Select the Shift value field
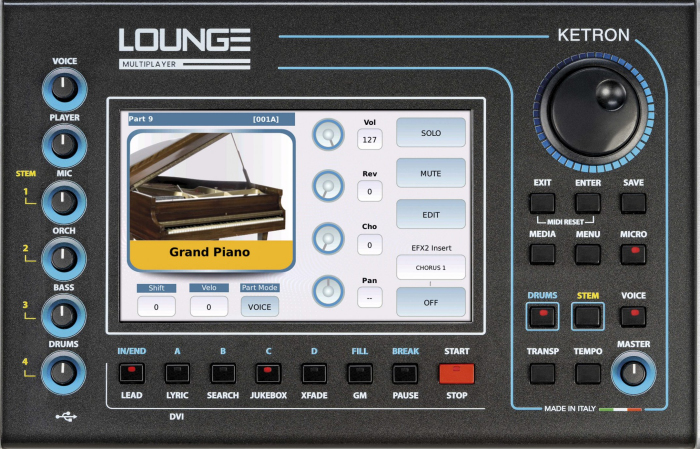The image size is (700, 449). (156, 307)
